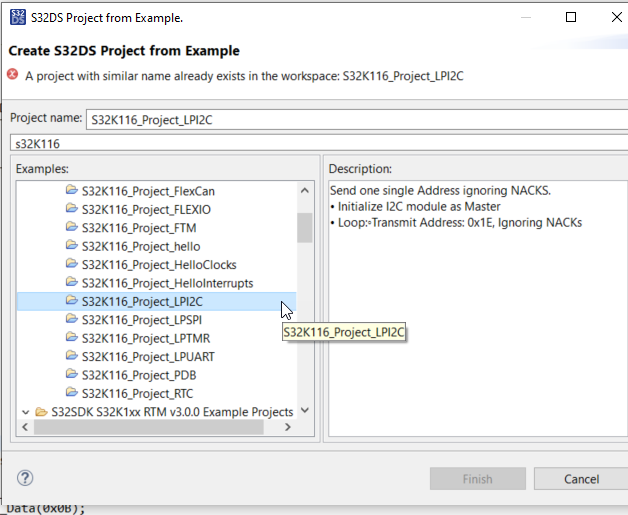Click folder icon of S32K116_Project_LPTMR
Viewport: 628px width, 515px height.
click(72, 337)
